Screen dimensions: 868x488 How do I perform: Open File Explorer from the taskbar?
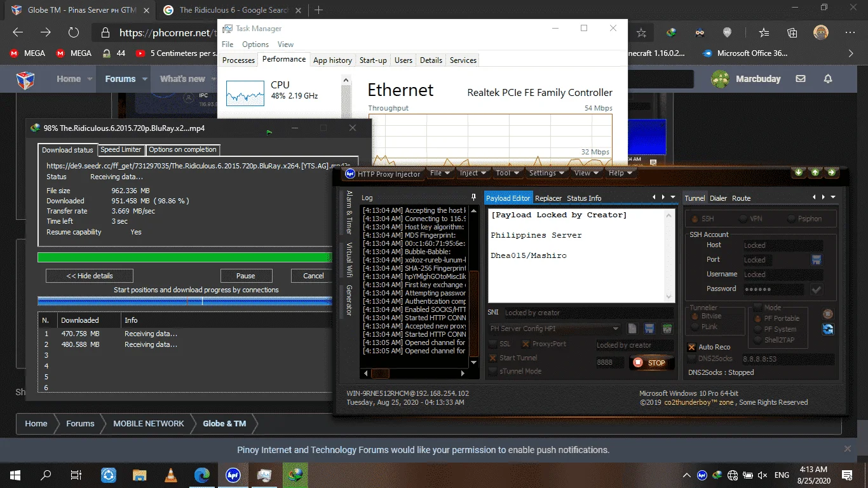coord(140,475)
